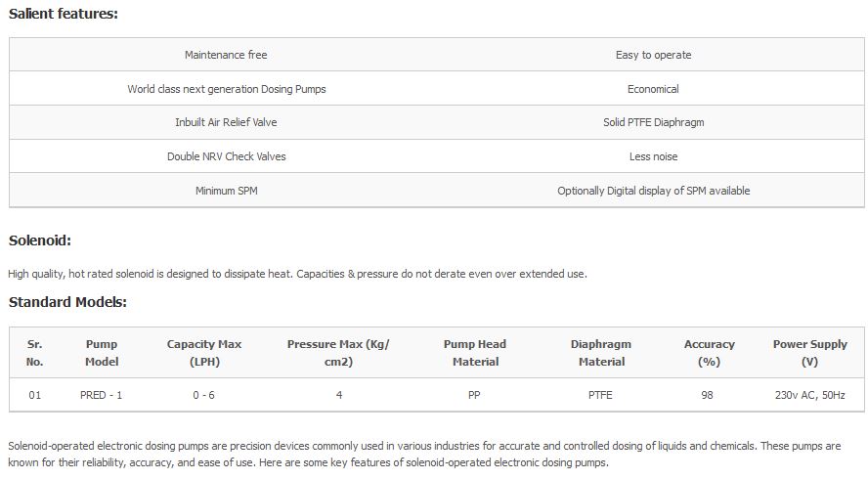Click the Salient features heading
The height and width of the screenshot is (480, 868).
point(64,14)
